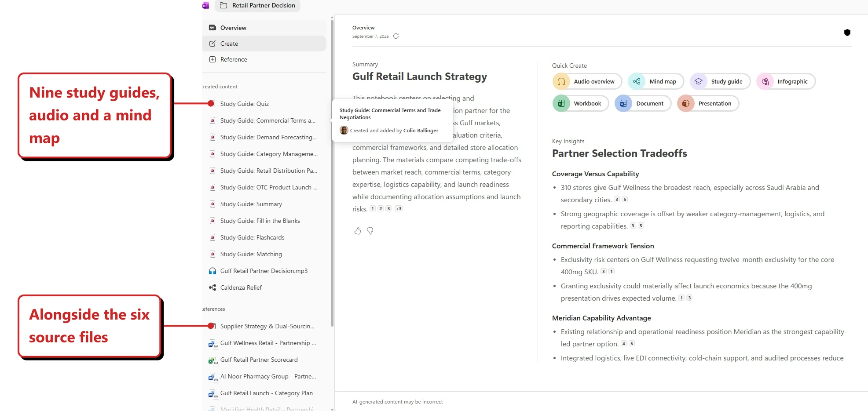Open Gulf Retail Partner Scorecard reference
Image resolution: width=868 pixels, height=411 pixels.
pyautogui.click(x=264, y=360)
